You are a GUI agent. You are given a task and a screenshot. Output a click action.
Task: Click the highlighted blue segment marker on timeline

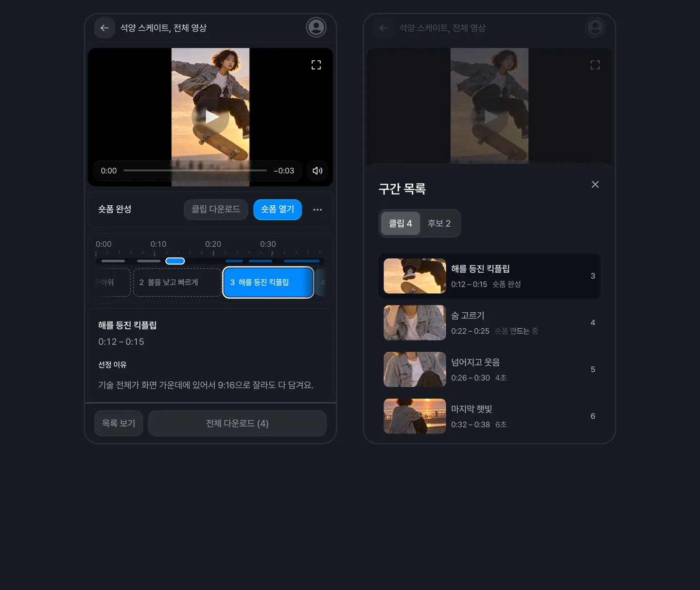click(x=175, y=261)
